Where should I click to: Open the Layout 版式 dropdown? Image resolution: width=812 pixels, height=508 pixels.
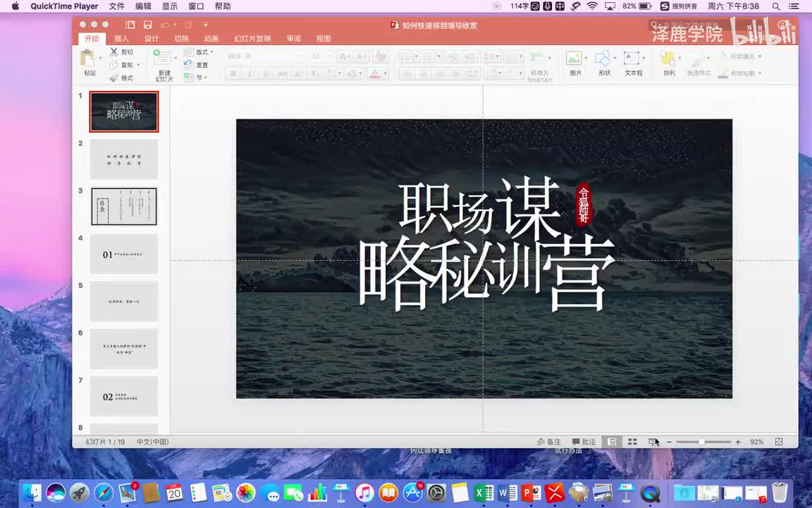pos(199,52)
